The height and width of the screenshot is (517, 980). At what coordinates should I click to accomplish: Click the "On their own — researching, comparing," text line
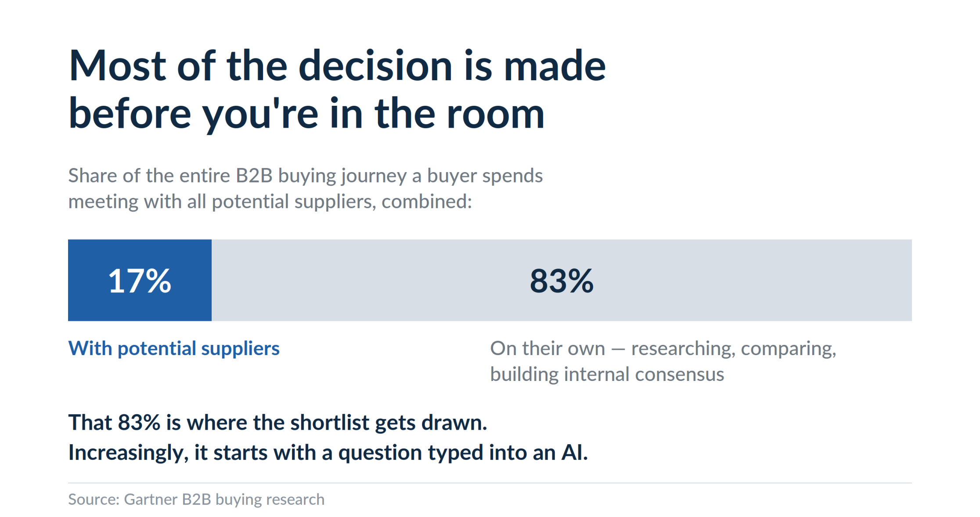pos(663,349)
